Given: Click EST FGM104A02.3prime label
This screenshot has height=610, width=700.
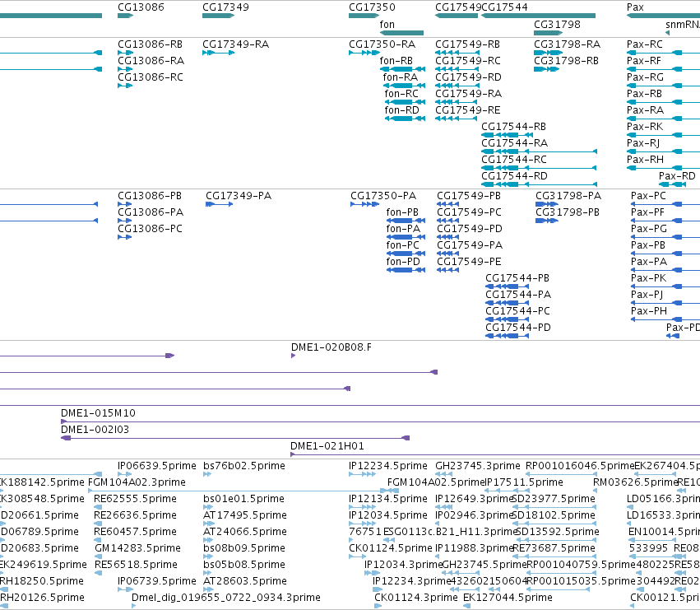Looking at the screenshot, I should pyautogui.click(x=137, y=482).
